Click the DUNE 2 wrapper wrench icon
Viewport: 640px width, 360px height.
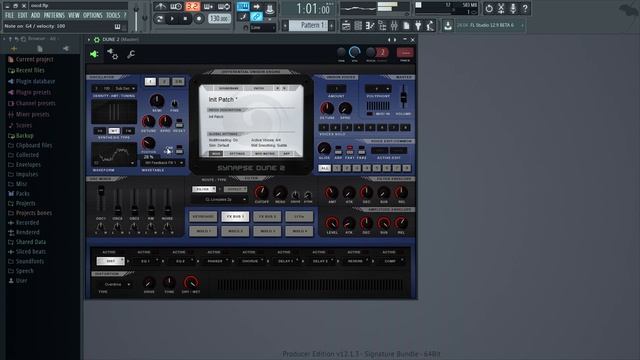131,54
